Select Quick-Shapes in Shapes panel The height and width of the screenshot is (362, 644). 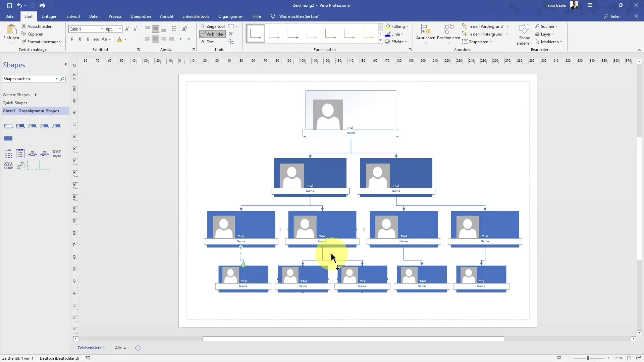pos(15,103)
